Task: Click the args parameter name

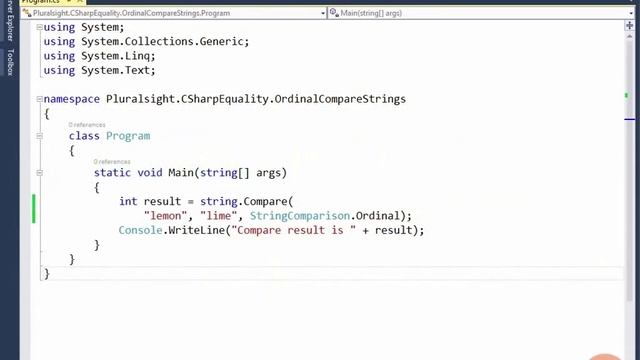Action: 269,173
